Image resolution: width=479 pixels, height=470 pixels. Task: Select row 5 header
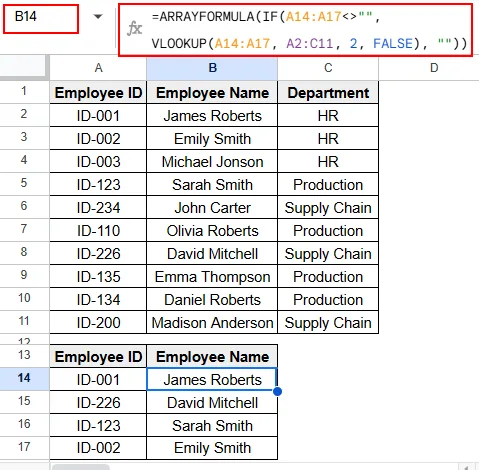click(24, 184)
